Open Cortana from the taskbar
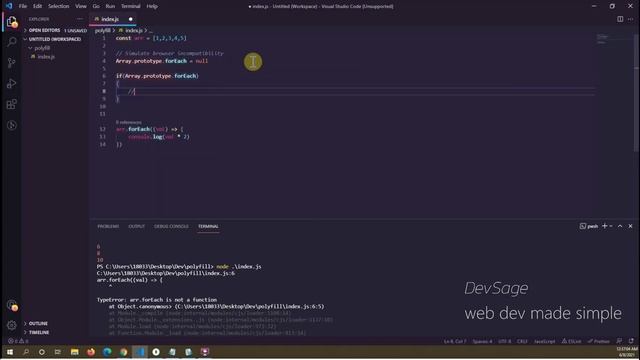 point(42,352)
